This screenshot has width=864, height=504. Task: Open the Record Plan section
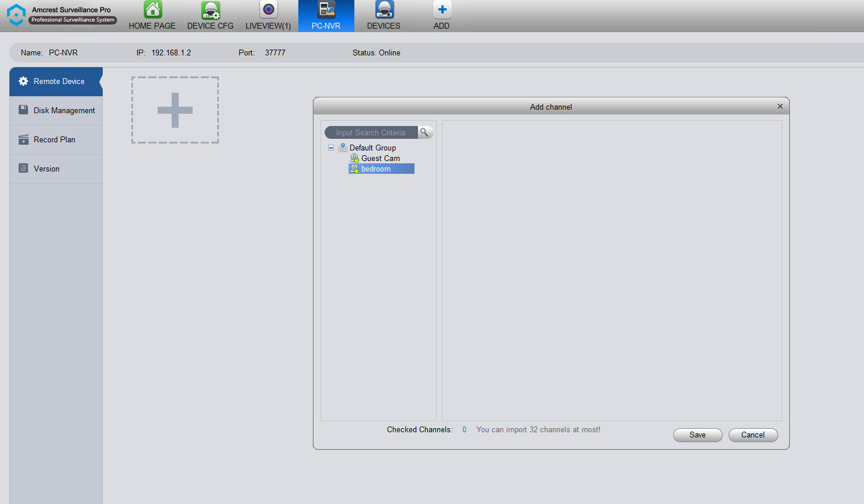56,140
